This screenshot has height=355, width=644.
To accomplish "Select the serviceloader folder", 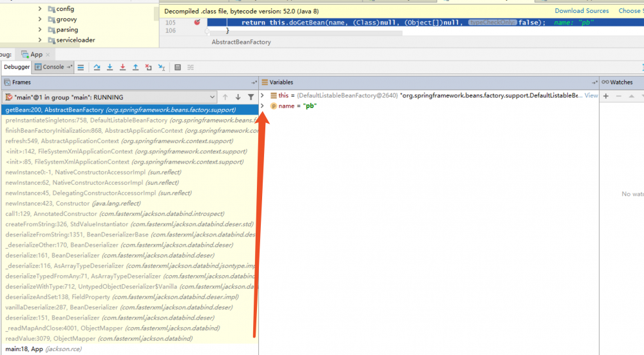I will pos(71,40).
